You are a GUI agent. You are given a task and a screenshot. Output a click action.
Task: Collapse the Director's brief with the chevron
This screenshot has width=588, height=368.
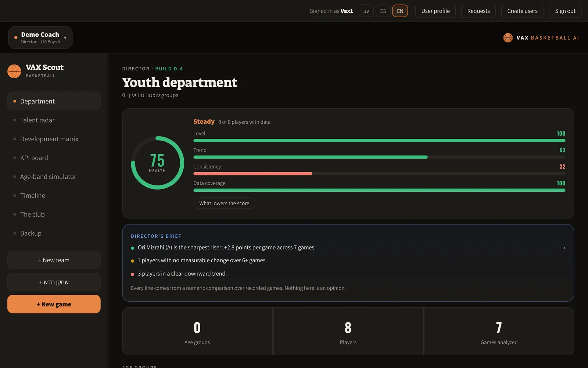pyautogui.click(x=564, y=248)
